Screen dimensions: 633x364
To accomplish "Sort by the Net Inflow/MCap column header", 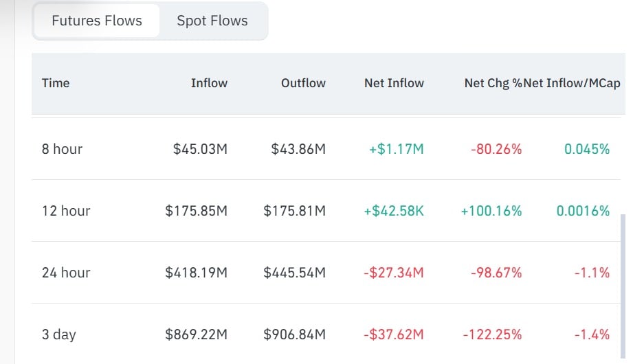I will click(x=572, y=83).
